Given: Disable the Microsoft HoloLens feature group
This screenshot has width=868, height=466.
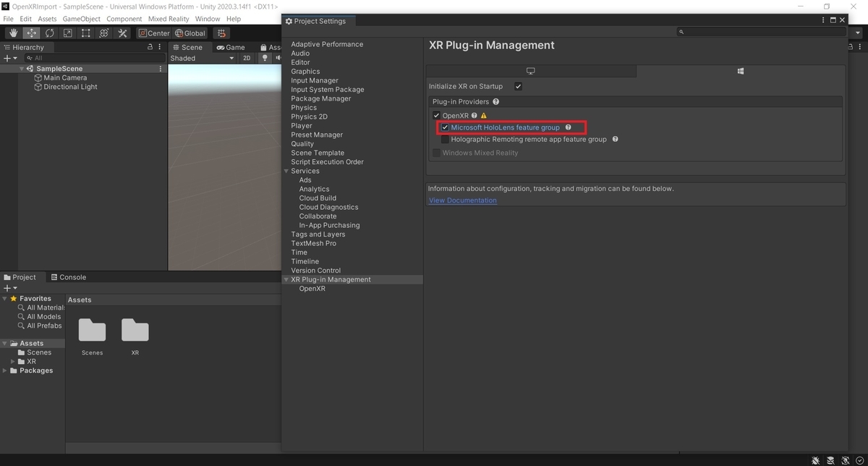Looking at the screenshot, I should point(446,127).
